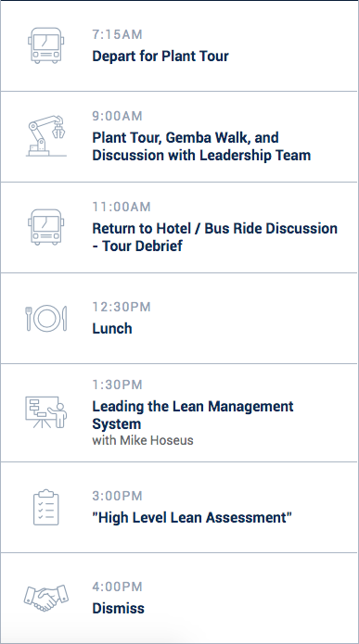Click the handshake icon beside Dismiss
The image size is (359, 644).
click(x=46, y=598)
